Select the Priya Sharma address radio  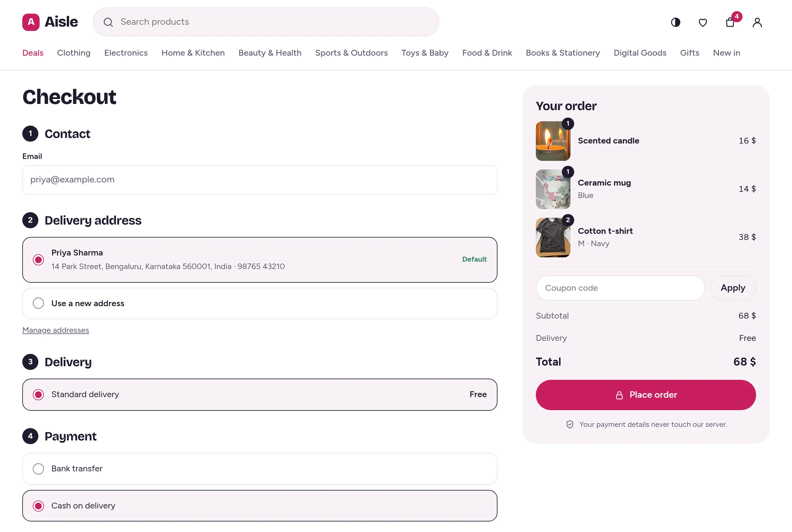pyautogui.click(x=38, y=260)
